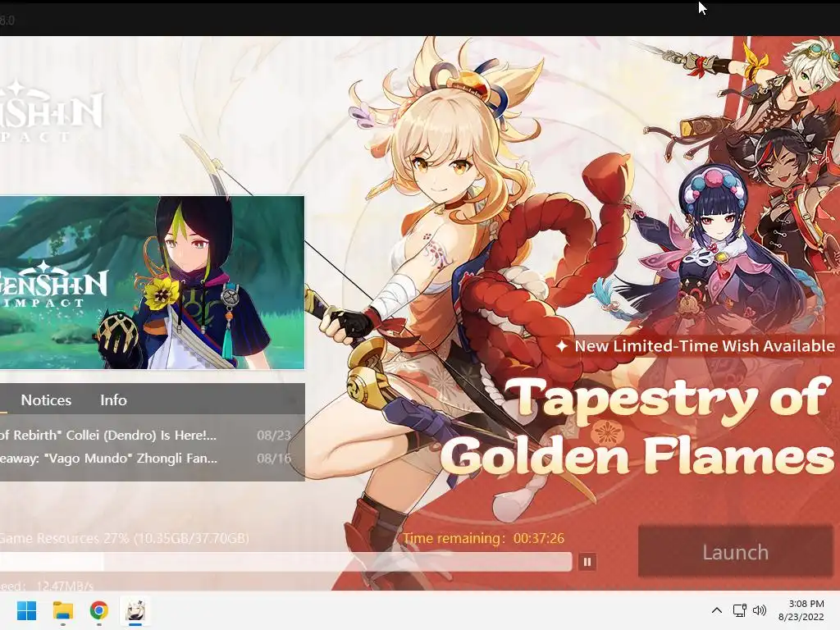Image resolution: width=840 pixels, height=630 pixels.
Task: Open File Explorer from the taskbar
Action: click(x=62, y=610)
